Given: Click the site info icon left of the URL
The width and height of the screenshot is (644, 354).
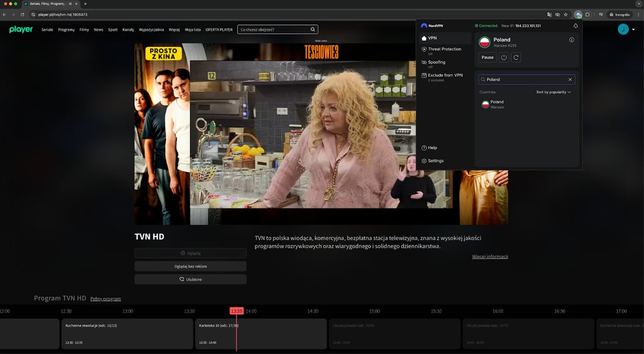Looking at the screenshot, I should pos(33,14).
